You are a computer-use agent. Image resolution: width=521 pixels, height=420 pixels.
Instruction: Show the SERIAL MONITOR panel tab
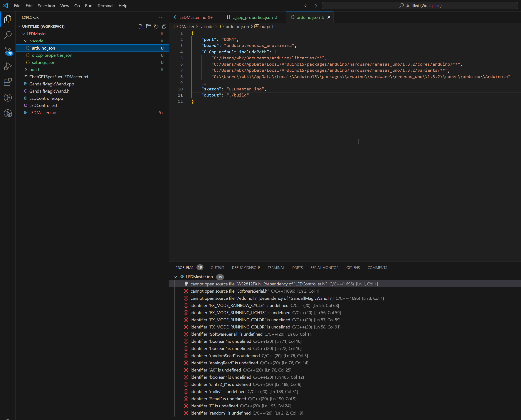click(x=324, y=268)
